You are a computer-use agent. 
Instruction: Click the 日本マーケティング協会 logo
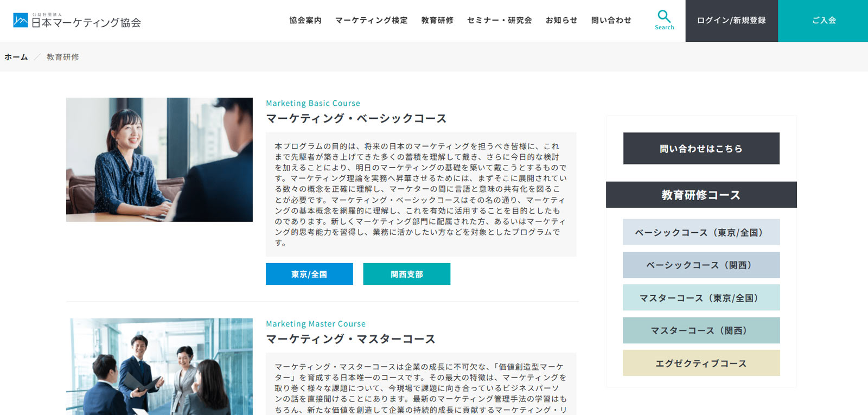(x=77, y=21)
